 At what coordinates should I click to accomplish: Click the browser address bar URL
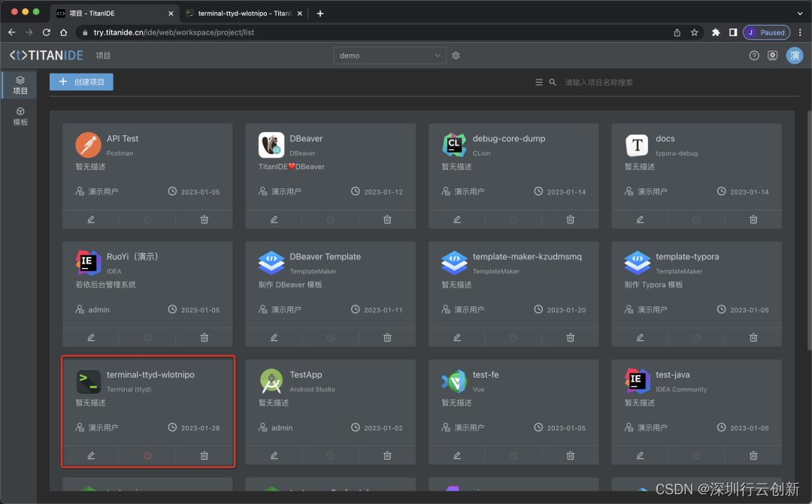pyautogui.click(x=174, y=32)
